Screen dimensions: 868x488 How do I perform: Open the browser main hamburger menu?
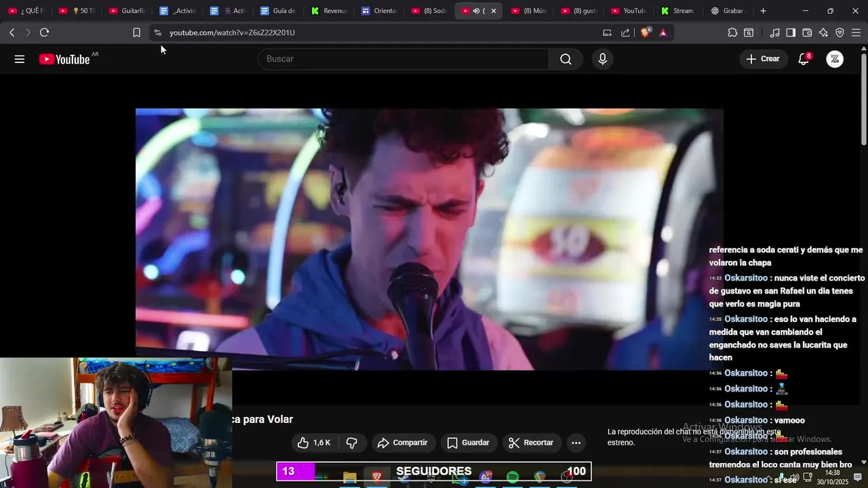click(x=856, y=33)
